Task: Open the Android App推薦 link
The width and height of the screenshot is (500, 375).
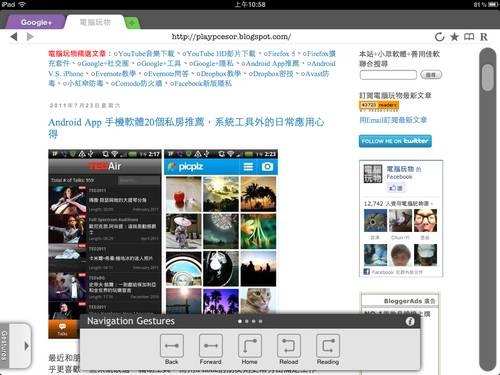Action: pos(270,63)
